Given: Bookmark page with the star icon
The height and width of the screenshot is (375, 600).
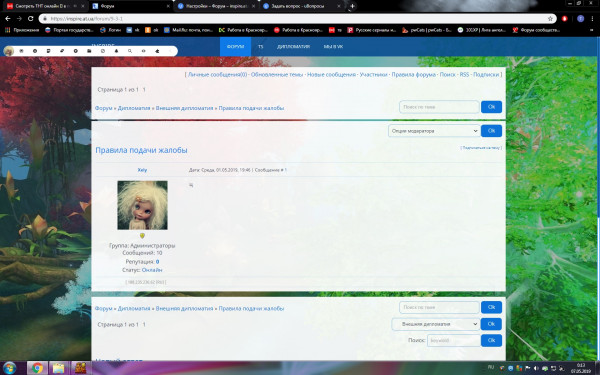Looking at the screenshot, I should [x=550, y=18].
